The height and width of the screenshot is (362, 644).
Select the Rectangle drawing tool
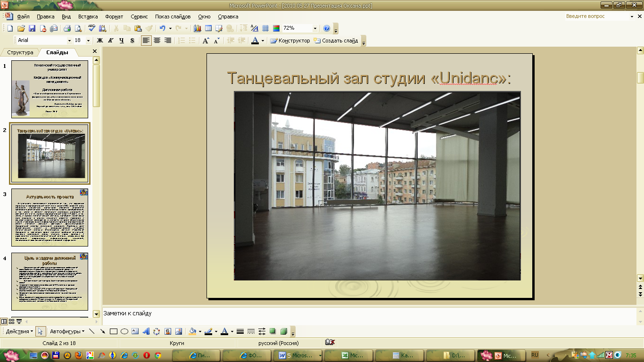click(x=113, y=331)
